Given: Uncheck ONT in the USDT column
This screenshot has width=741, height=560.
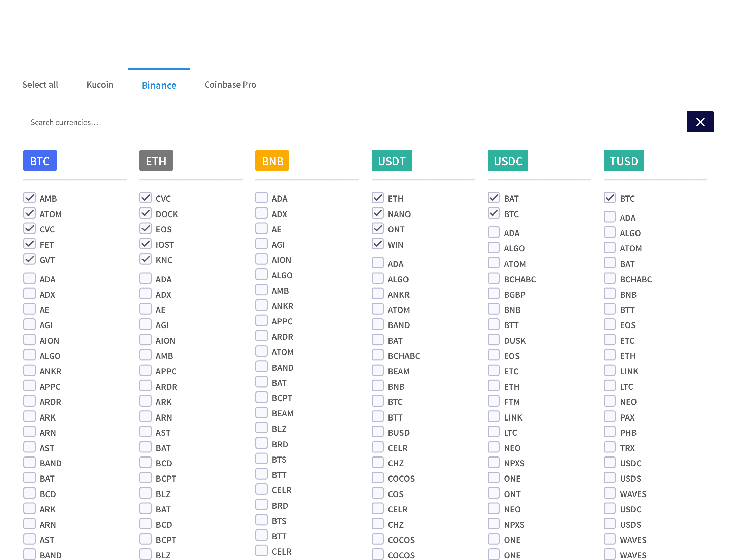Looking at the screenshot, I should [378, 228].
